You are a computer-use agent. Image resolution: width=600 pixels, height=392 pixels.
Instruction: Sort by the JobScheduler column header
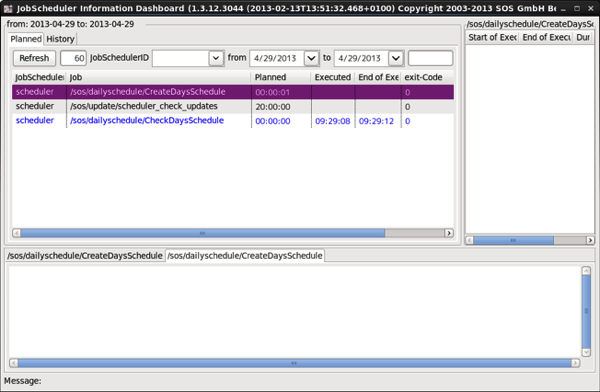point(39,77)
